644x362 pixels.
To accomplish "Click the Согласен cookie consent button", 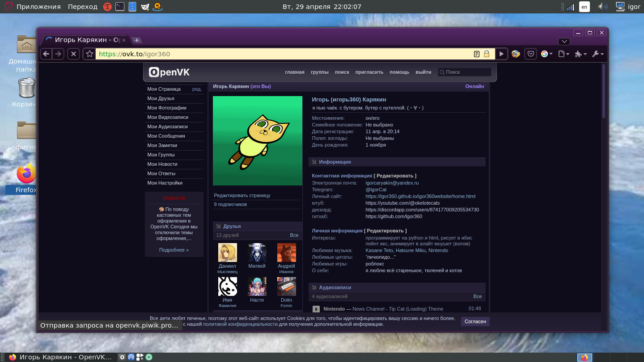I will point(475,321).
